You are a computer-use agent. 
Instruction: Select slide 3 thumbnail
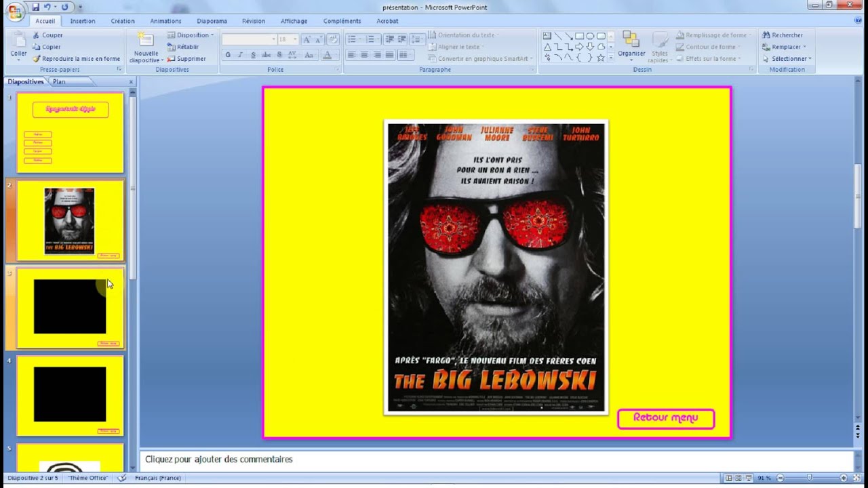tap(70, 308)
